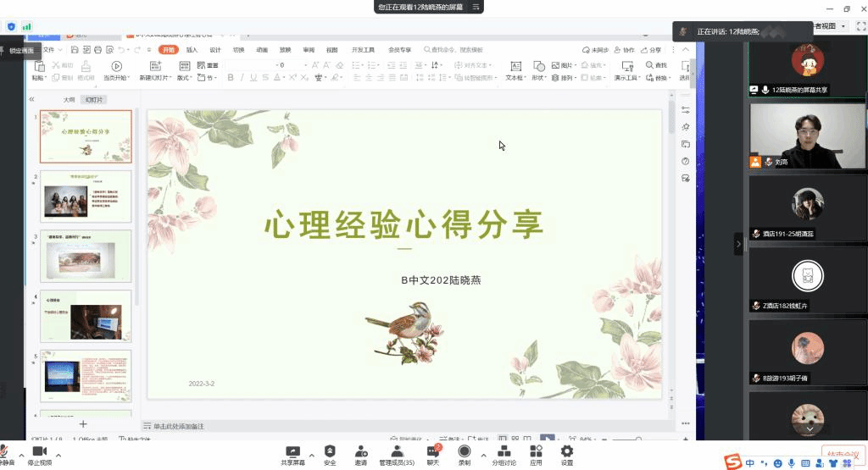868x470 pixels.
Task: Switch to the 大纲 outline tab
Action: 69,99
